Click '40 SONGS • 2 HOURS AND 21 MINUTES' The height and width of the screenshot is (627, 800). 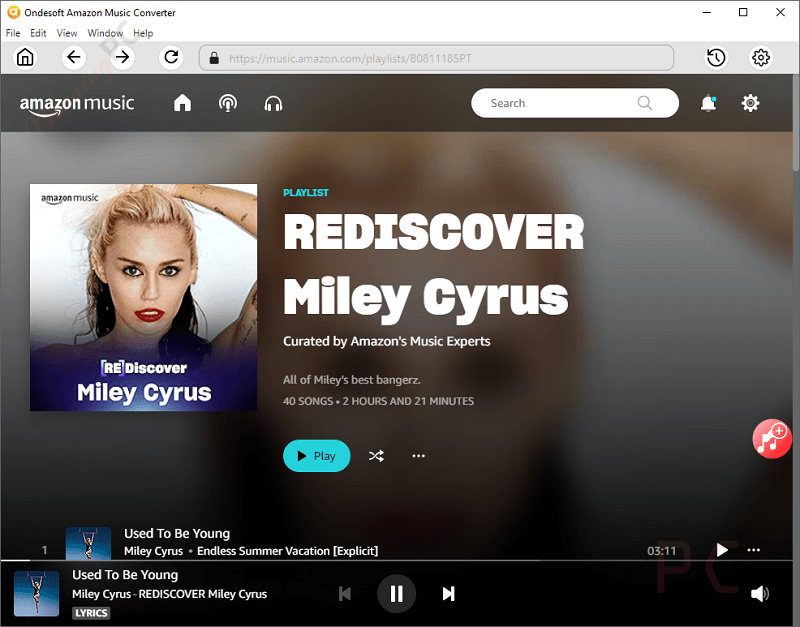point(379,402)
